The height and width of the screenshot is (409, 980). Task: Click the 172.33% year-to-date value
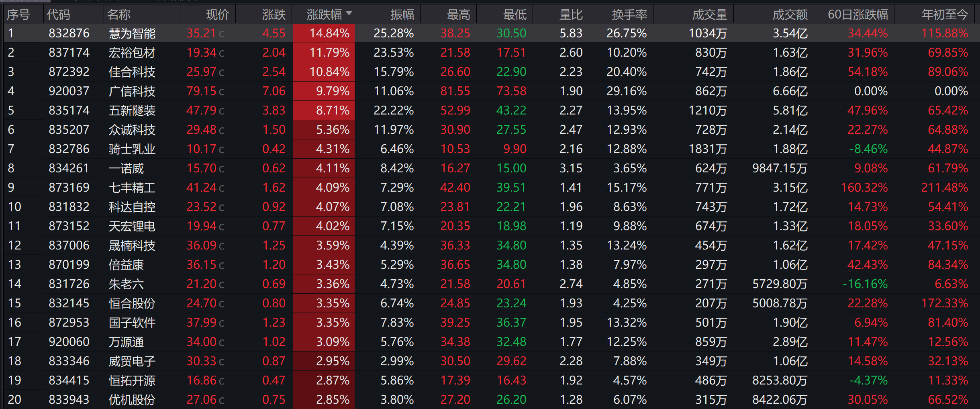point(945,303)
